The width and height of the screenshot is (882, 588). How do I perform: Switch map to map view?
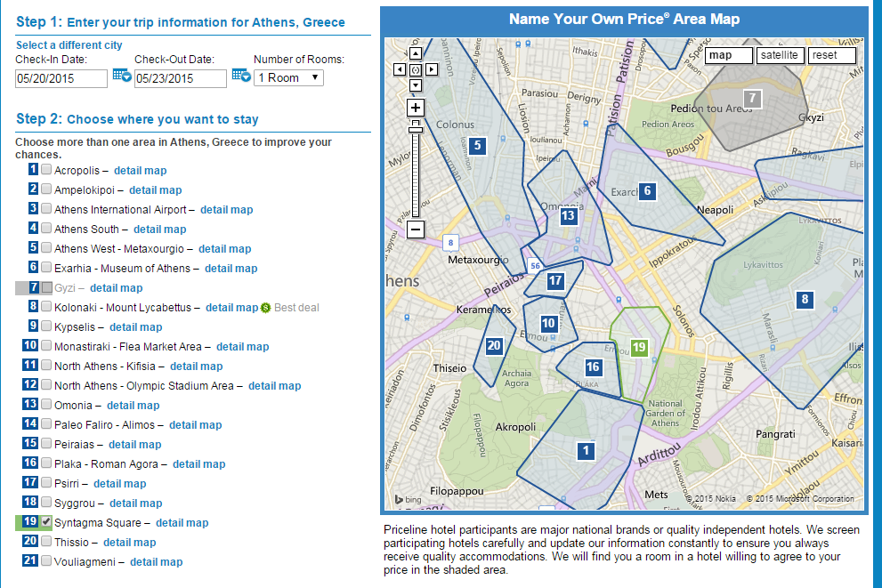point(728,55)
